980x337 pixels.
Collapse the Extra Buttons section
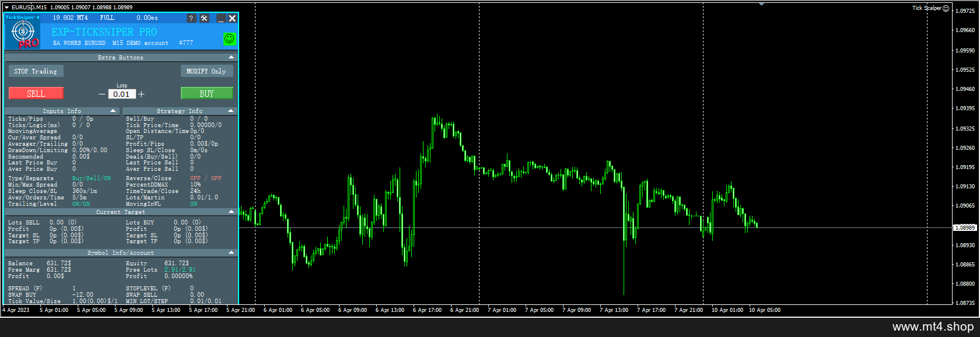pyautogui.click(x=232, y=57)
